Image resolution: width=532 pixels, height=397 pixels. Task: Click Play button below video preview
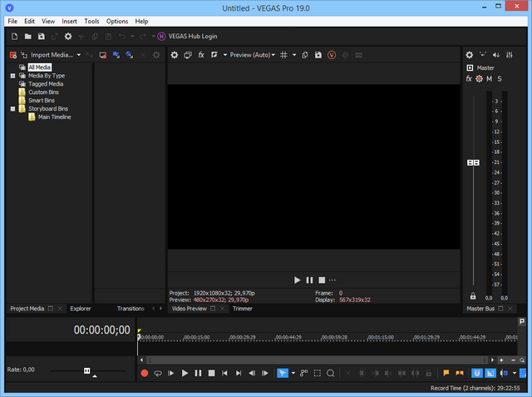[x=298, y=280]
